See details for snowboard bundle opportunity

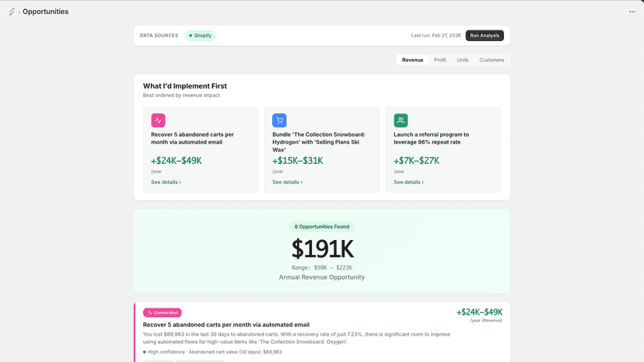287,183
